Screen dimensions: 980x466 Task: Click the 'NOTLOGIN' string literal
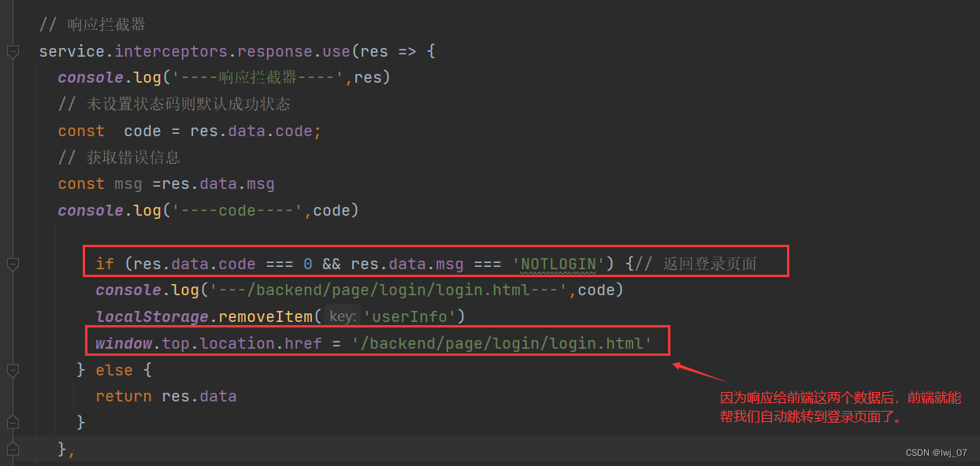click(559, 264)
